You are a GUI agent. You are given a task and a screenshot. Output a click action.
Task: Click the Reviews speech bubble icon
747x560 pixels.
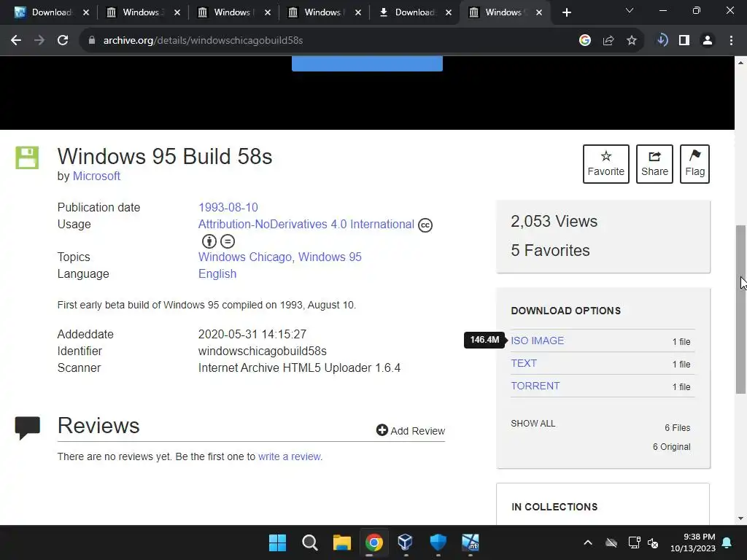(x=27, y=427)
